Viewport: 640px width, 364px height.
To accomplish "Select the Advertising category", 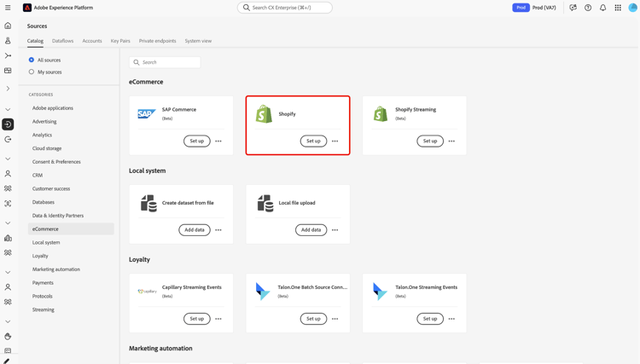I will point(44,121).
